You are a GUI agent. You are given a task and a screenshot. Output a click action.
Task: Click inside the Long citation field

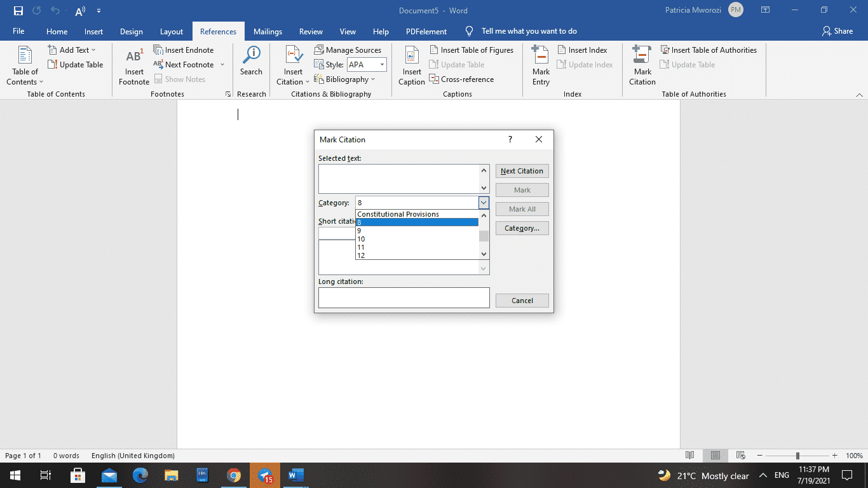[x=403, y=297]
